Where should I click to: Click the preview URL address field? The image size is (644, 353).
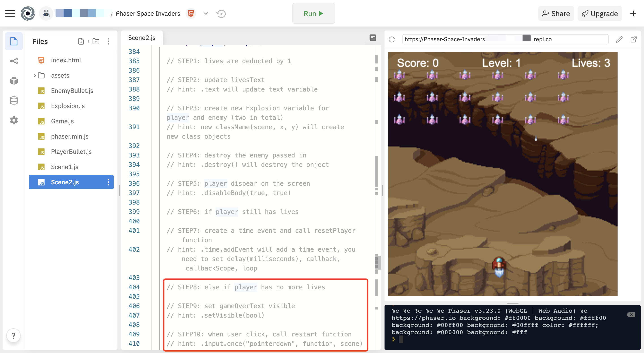(505, 39)
